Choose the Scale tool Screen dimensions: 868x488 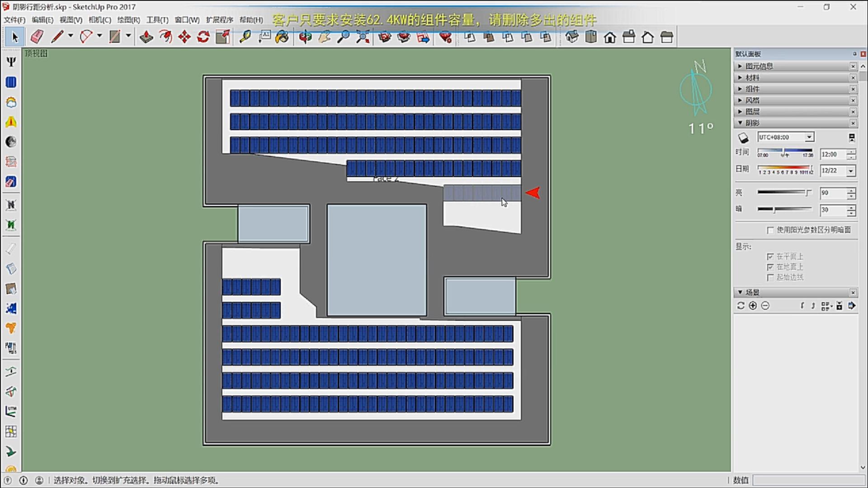(x=223, y=37)
